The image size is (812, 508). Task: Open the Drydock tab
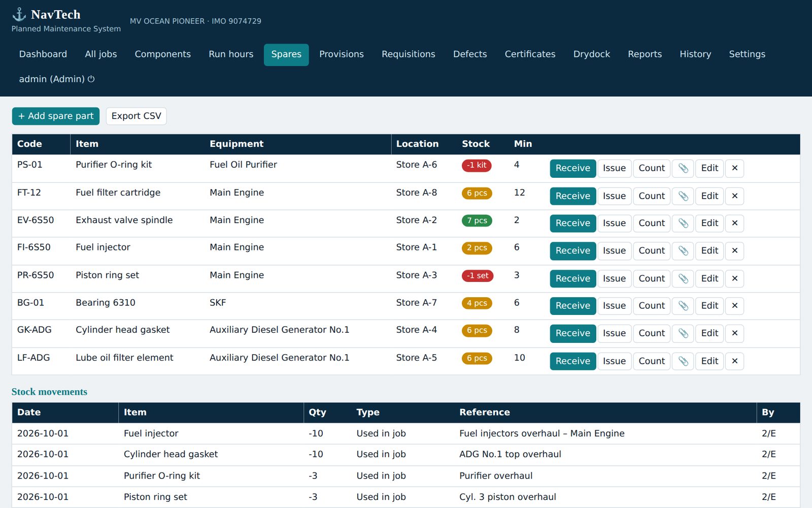[592, 54]
